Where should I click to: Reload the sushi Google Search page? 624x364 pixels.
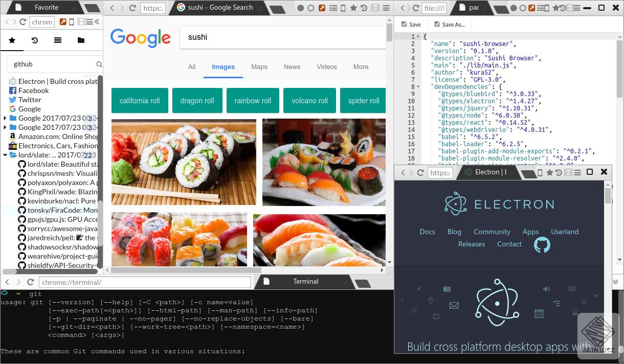(132, 8)
